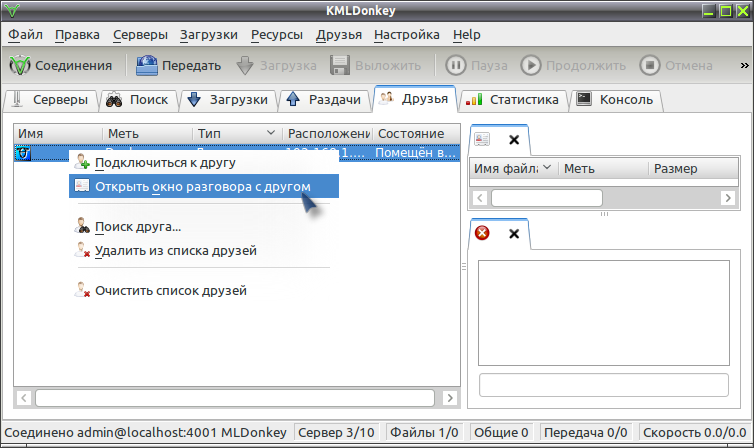754x448 pixels.
Task: Switch to the Консоль tab
Action: (x=616, y=100)
